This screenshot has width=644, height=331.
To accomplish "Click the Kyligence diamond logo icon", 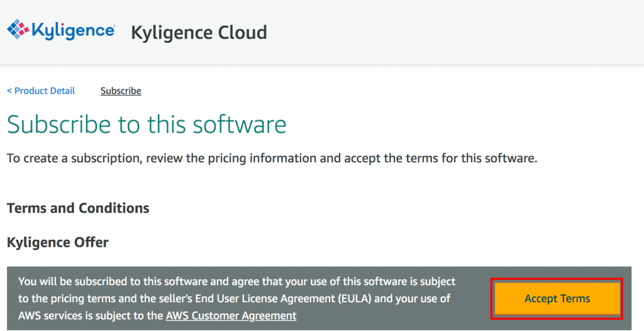I will [18, 31].
